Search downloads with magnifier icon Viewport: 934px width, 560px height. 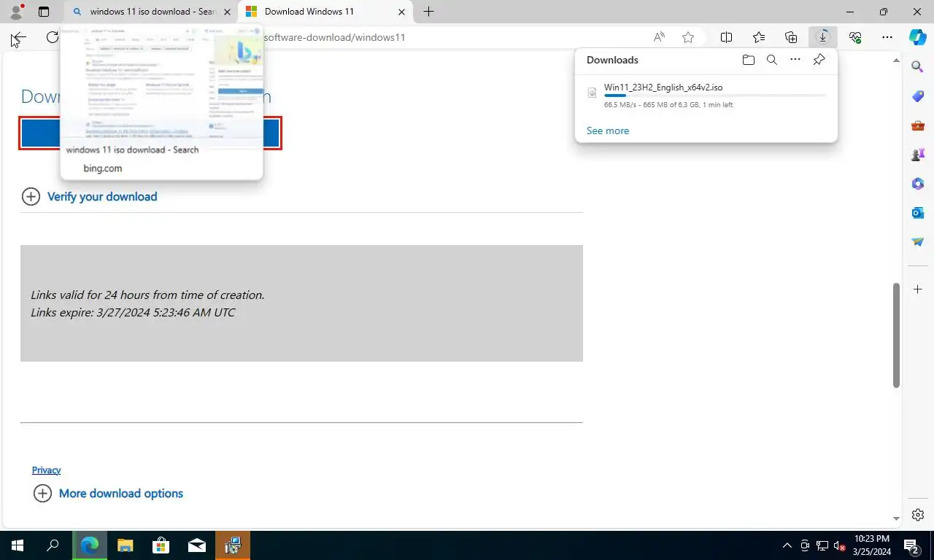(x=771, y=60)
